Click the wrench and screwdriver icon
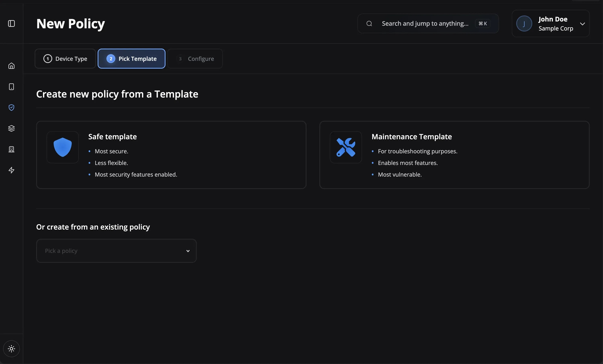 point(345,147)
